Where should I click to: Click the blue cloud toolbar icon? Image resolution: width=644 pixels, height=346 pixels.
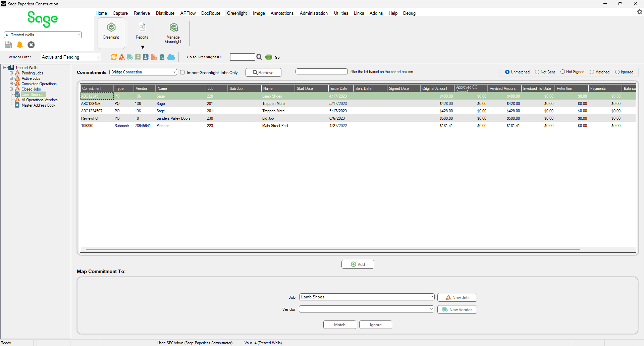click(171, 57)
